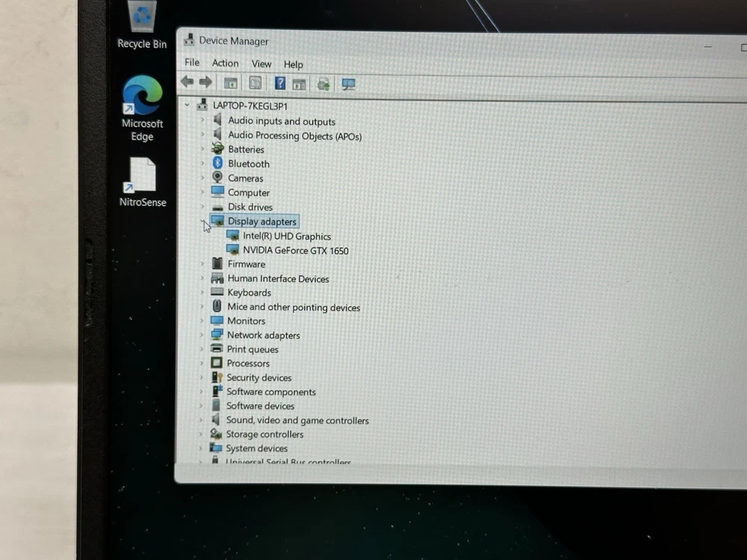
Task: Open the View menu
Action: pos(261,64)
